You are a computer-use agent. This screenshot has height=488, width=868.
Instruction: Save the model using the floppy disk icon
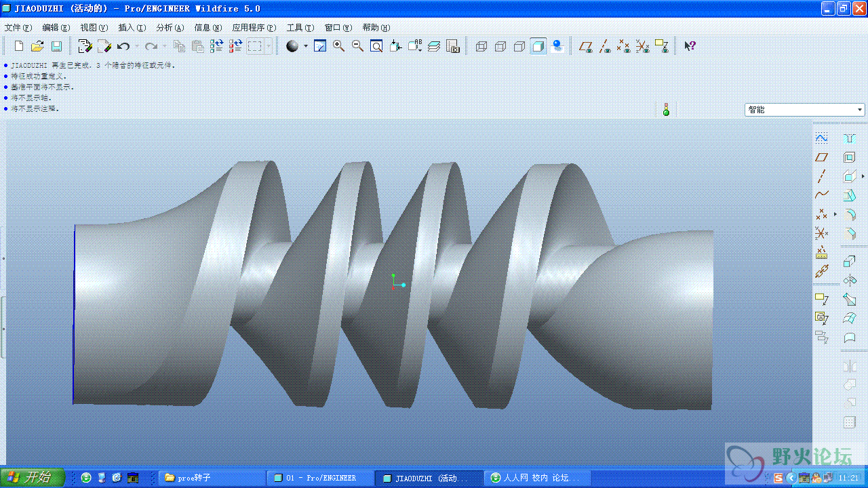point(56,46)
